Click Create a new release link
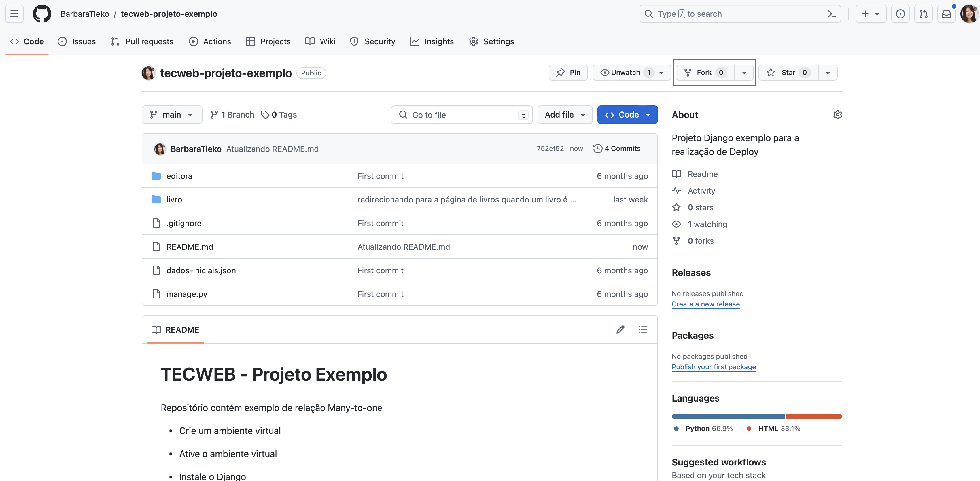 coord(705,304)
